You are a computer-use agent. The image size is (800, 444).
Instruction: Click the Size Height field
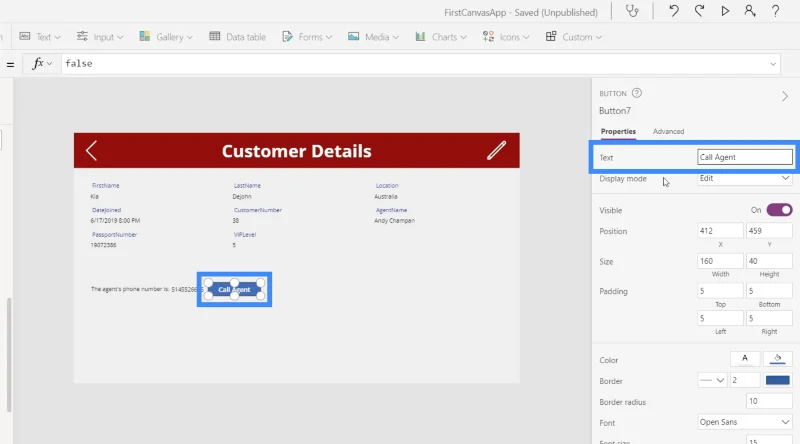769,261
